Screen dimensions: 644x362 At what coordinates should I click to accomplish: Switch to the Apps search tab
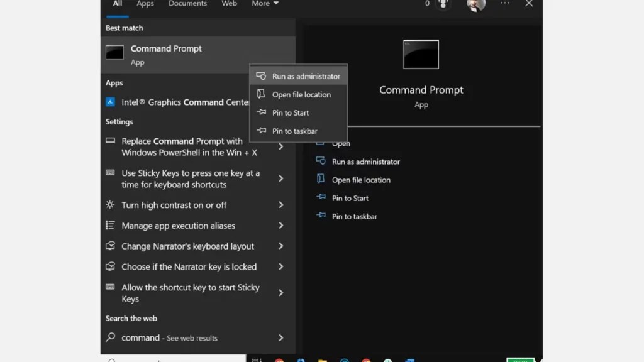(x=145, y=4)
